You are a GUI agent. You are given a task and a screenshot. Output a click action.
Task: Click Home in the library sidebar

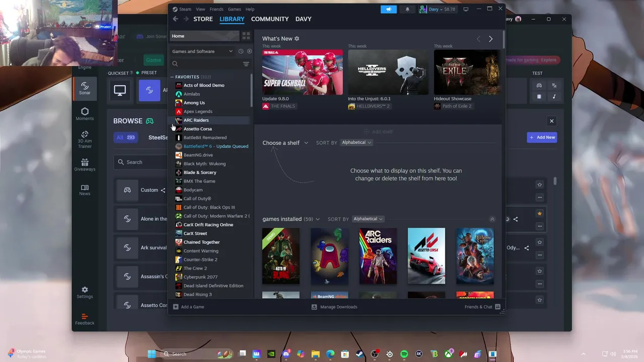tap(205, 36)
